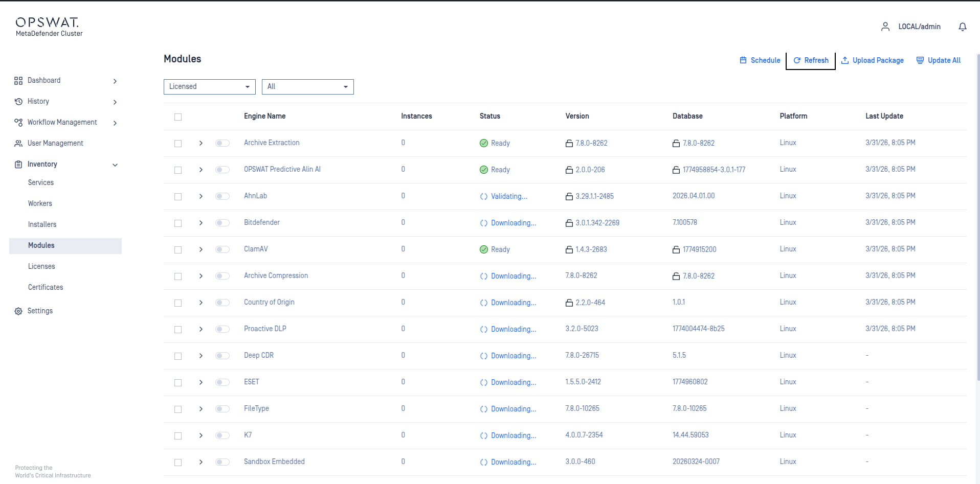This screenshot has width=980, height=484.
Task: Go to Workers in Inventory menu
Action: point(40,203)
